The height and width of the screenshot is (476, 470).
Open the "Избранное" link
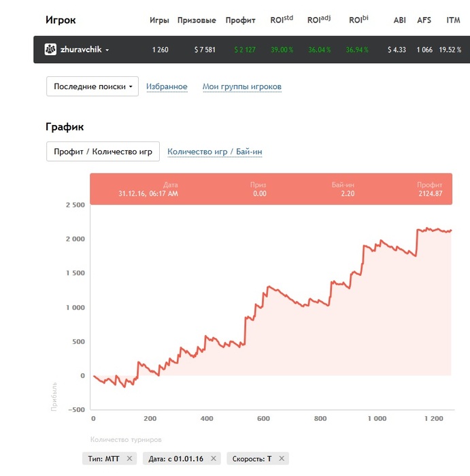[167, 86]
